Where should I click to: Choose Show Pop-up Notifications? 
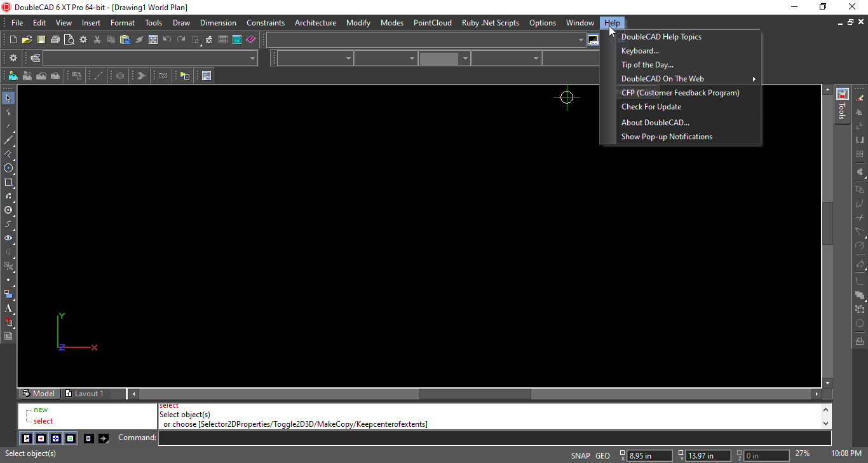(x=681, y=137)
